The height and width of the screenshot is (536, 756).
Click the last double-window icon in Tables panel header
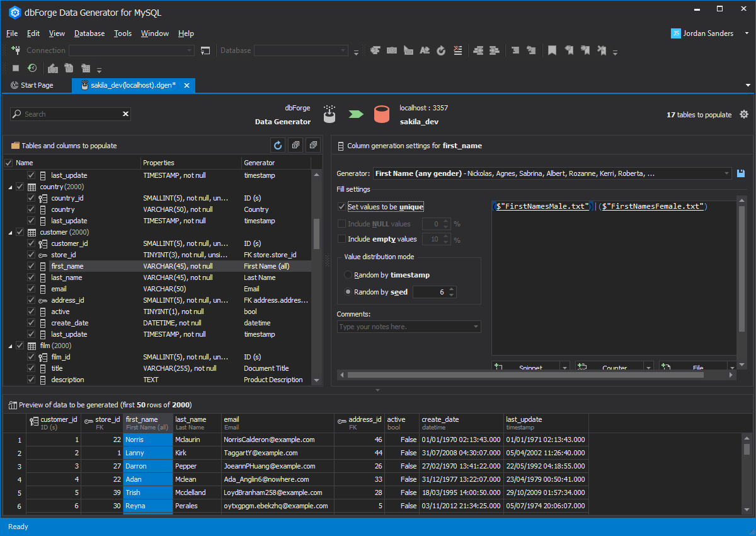(x=312, y=146)
